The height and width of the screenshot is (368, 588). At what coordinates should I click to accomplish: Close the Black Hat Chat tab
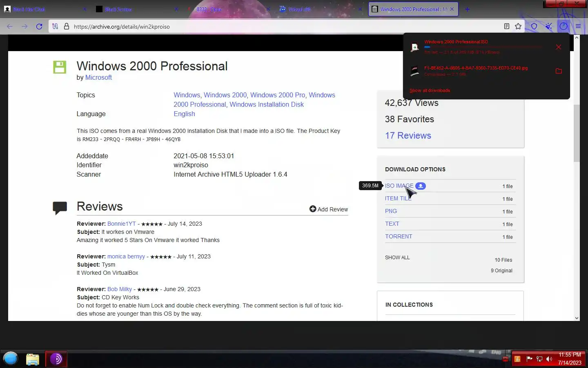click(x=85, y=9)
